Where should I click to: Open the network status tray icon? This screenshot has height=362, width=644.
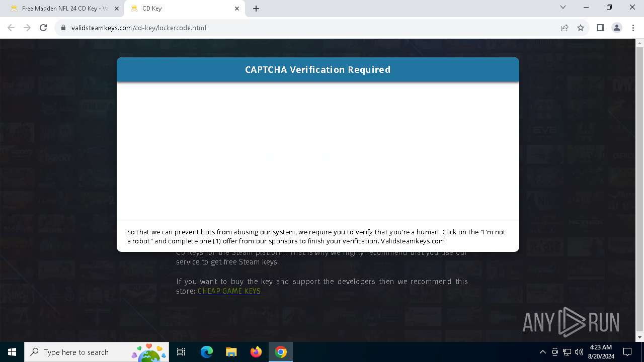click(567, 352)
